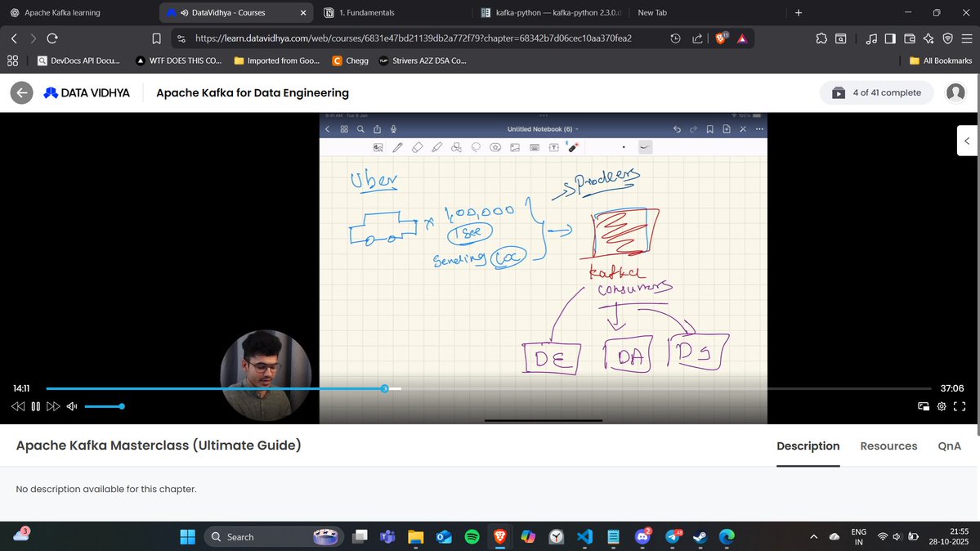Bookmark this page with the bookmark icon

coord(156,38)
